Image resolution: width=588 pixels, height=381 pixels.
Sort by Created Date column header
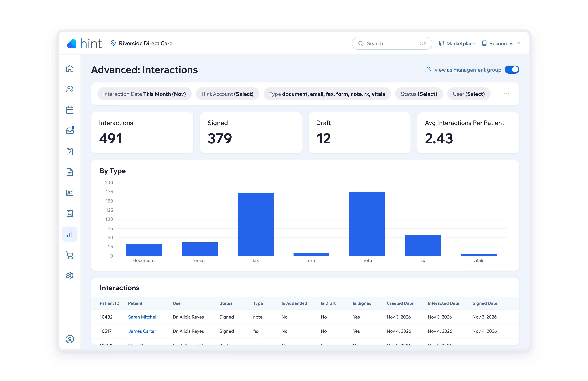[x=400, y=303]
